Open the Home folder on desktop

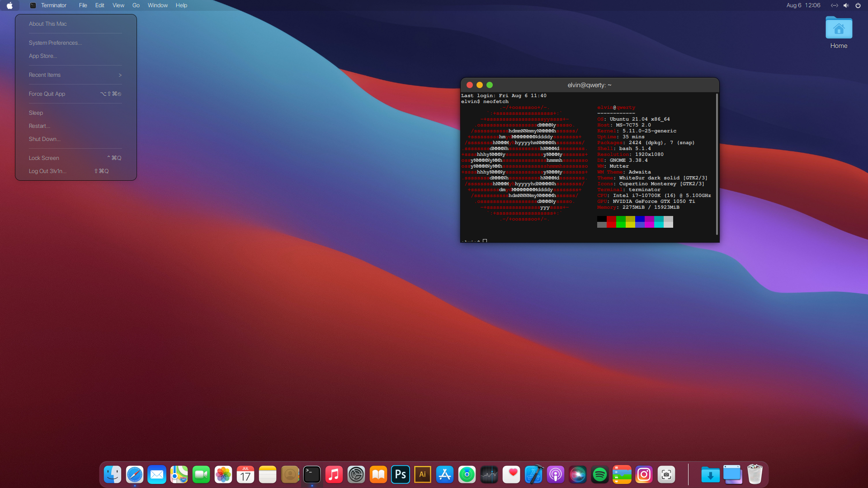(x=839, y=33)
